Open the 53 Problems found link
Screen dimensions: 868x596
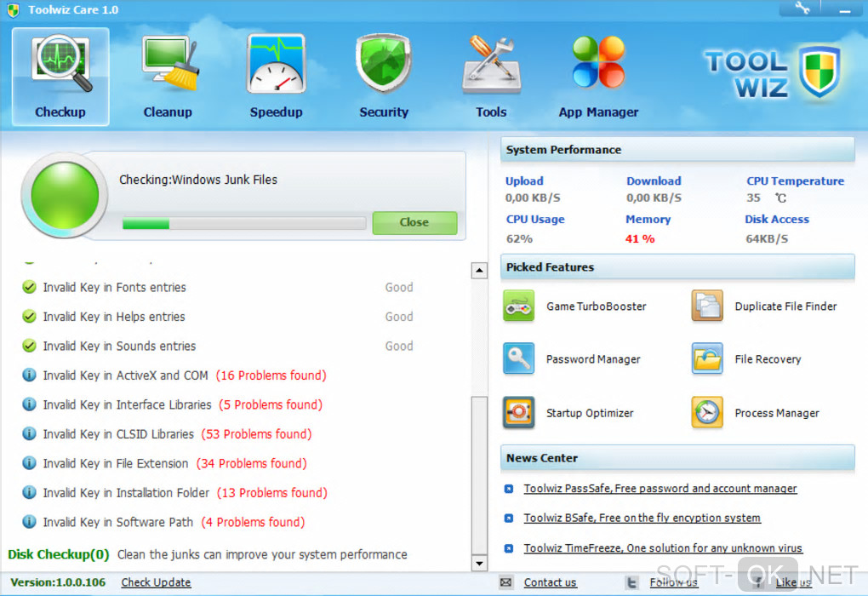[256, 434]
